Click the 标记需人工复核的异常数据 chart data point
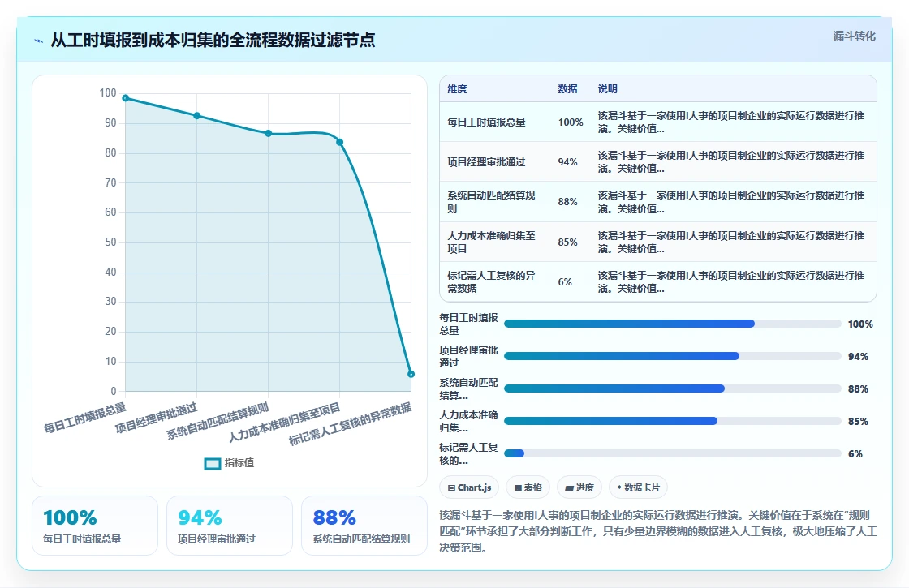Screen dimensions: 909x588 [411, 374]
